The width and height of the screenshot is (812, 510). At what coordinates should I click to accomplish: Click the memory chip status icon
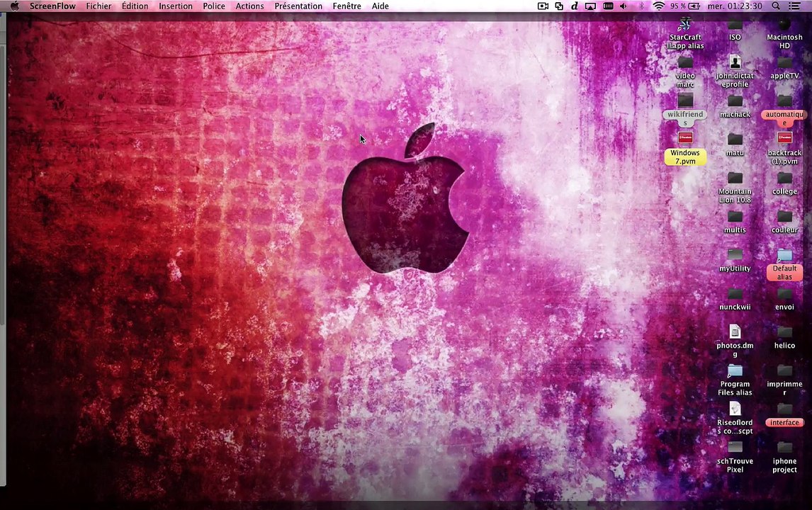pyautogui.click(x=609, y=6)
